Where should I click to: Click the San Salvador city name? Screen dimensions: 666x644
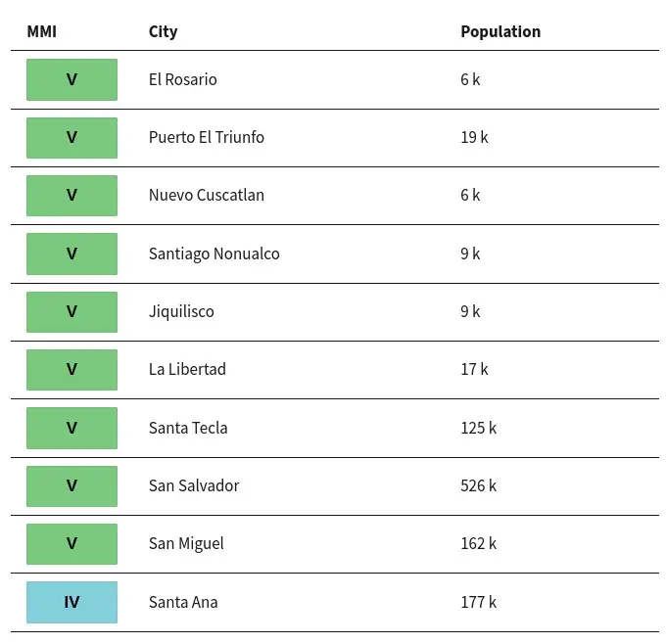[194, 485]
